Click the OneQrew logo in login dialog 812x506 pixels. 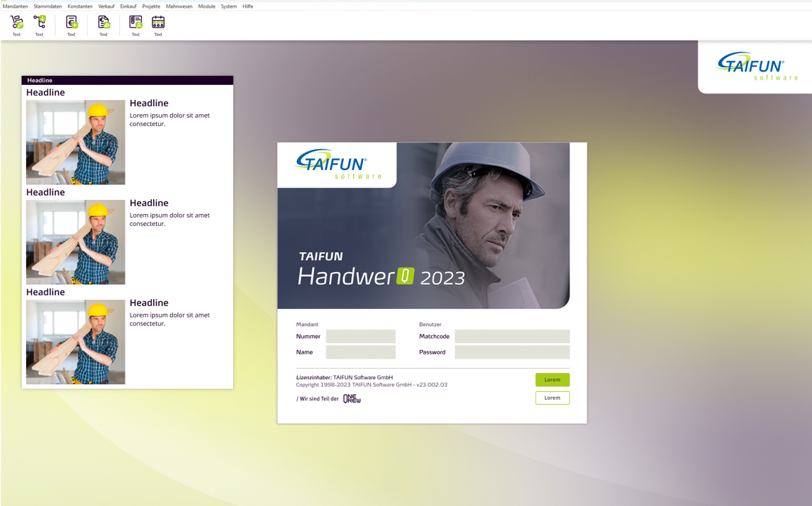pyautogui.click(x=352, y=399)
